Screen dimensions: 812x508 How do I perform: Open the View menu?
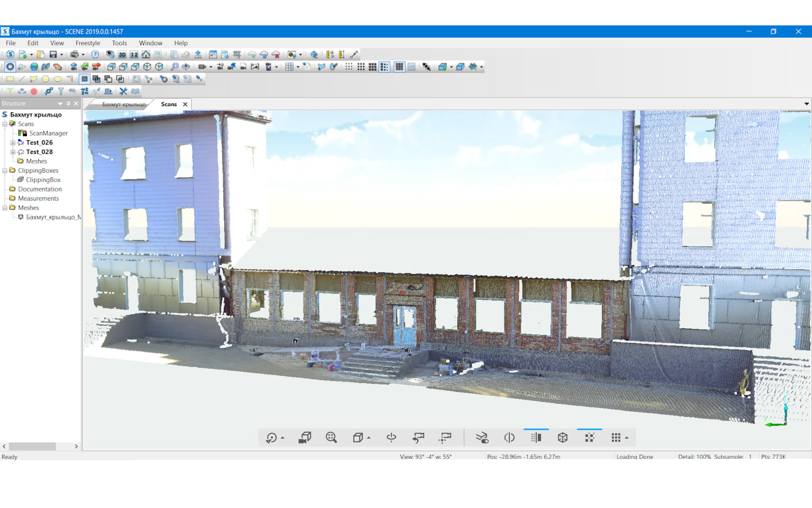57,43
